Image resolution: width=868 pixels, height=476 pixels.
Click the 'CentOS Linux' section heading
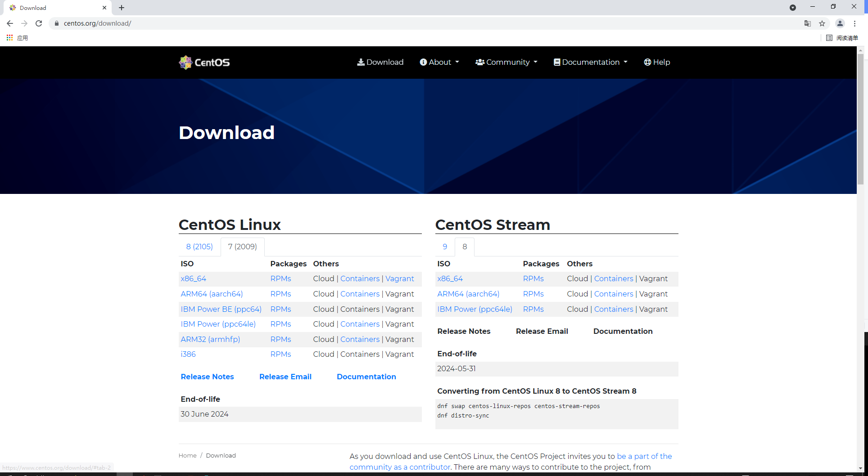pyautogui.click(x=230, y=225)
